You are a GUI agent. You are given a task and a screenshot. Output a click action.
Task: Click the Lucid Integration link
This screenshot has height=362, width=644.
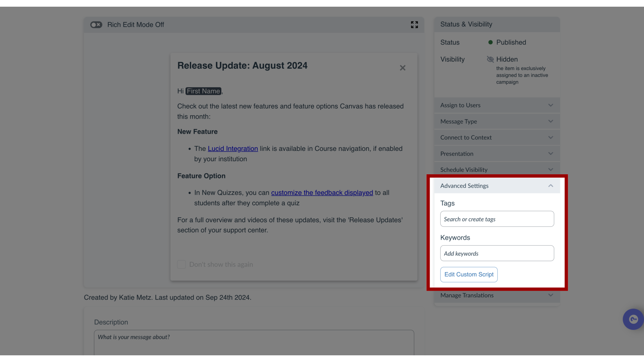232,148
